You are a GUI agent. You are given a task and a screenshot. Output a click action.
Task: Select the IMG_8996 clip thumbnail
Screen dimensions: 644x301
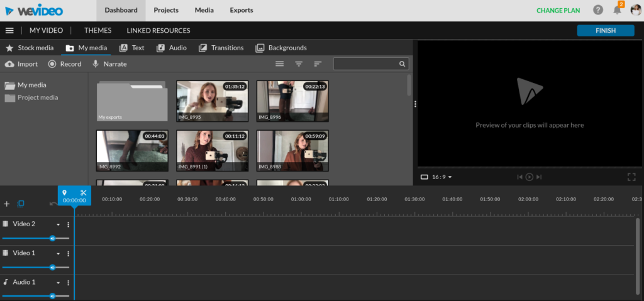292,101
